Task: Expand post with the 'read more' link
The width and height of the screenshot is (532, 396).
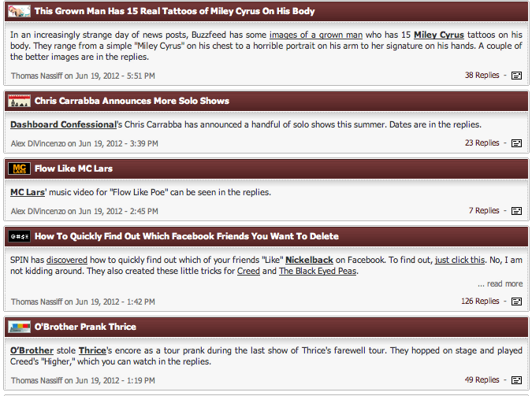Action: click(x=504, y=284)
